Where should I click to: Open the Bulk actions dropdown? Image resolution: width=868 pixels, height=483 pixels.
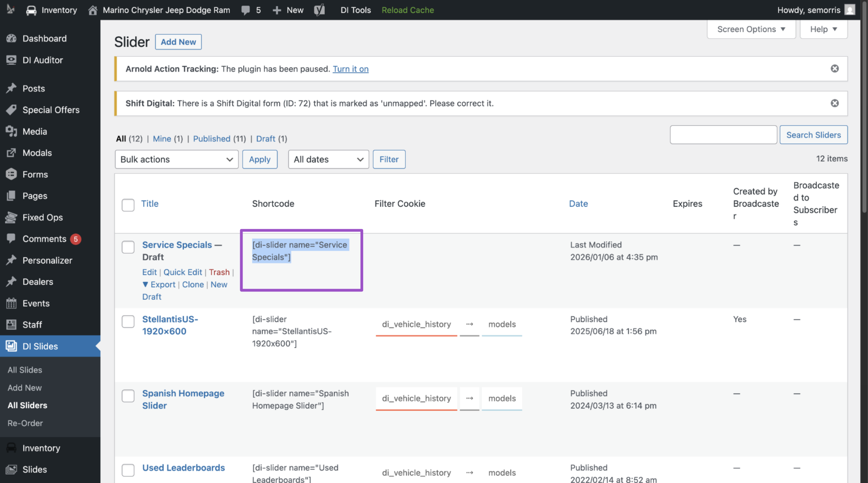pyautogui.click(x=177, y=159)
